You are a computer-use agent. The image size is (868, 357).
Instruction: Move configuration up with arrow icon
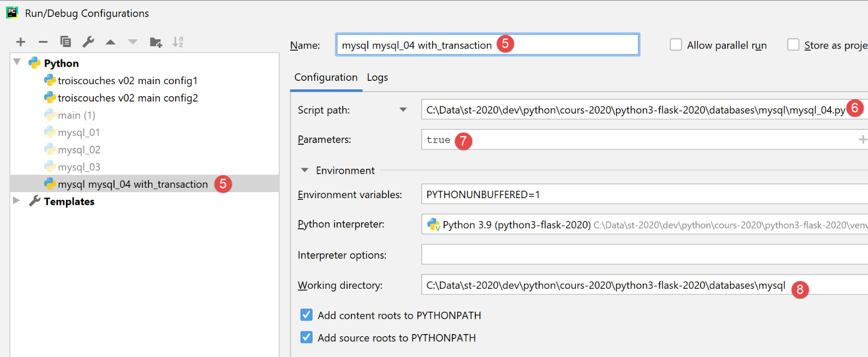tap(111, 42)
